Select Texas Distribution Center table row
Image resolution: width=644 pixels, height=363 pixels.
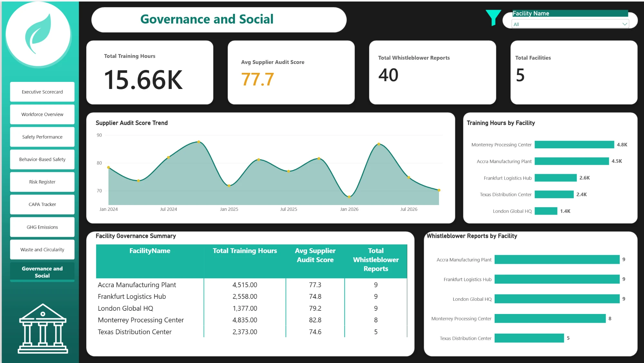click(251, 332)
